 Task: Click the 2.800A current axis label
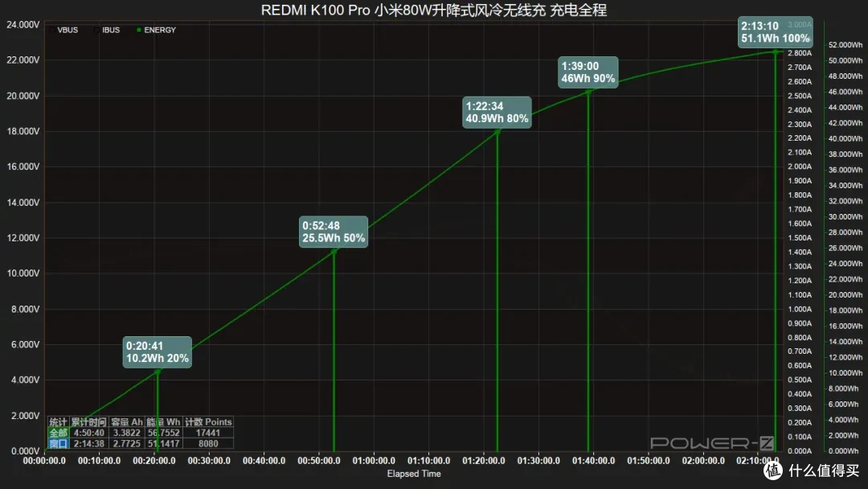pyautogui.click(x=800, y=53)
